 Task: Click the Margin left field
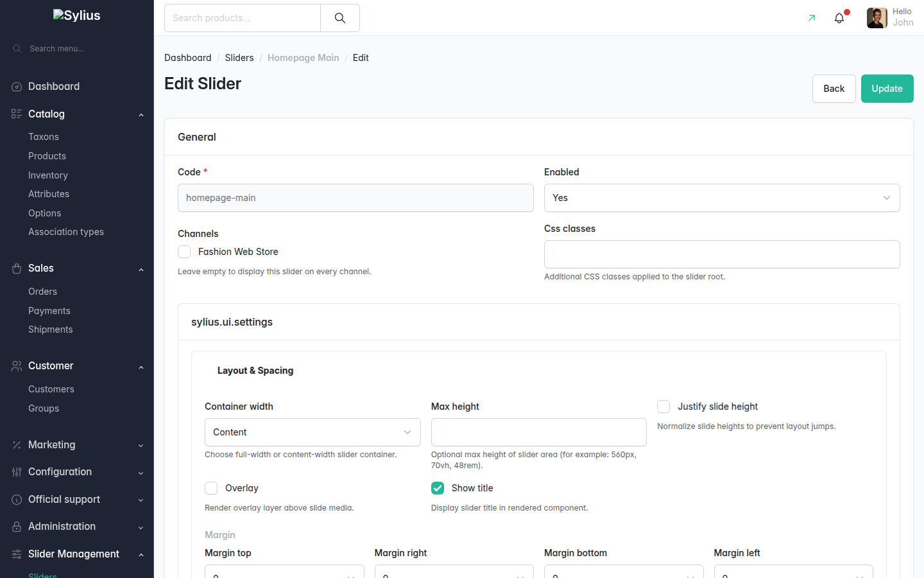(x=794, y=572)
